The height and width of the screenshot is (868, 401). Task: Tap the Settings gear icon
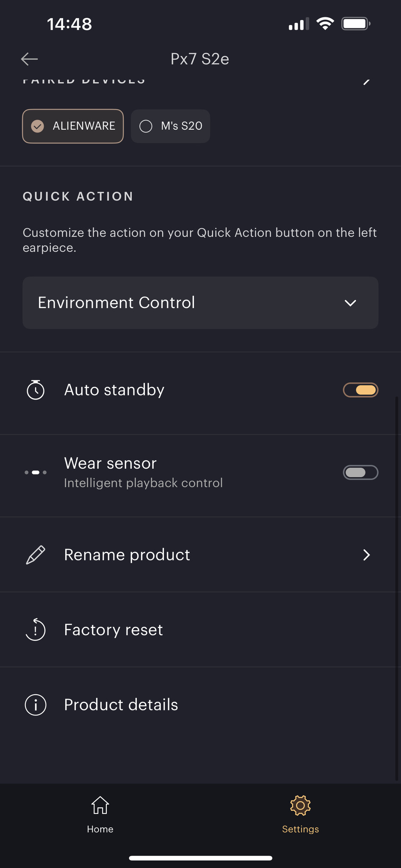pos(300,805)
